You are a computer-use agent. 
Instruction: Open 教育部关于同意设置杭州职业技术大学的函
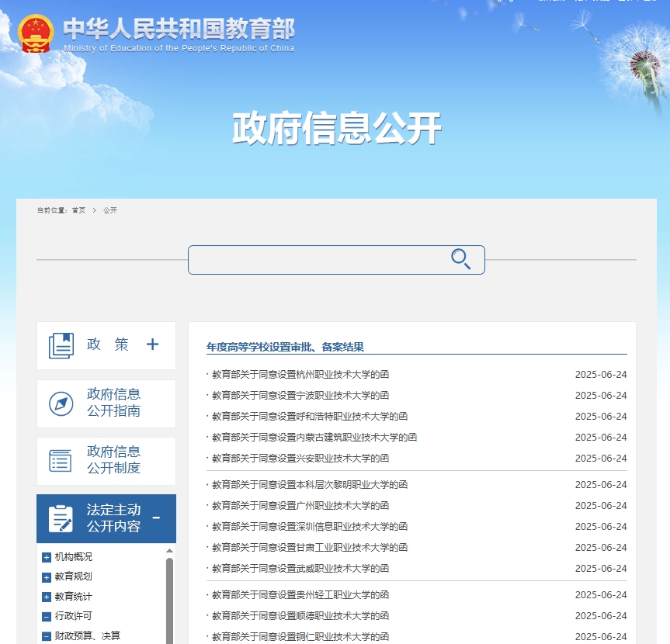(x=301, y=374)
